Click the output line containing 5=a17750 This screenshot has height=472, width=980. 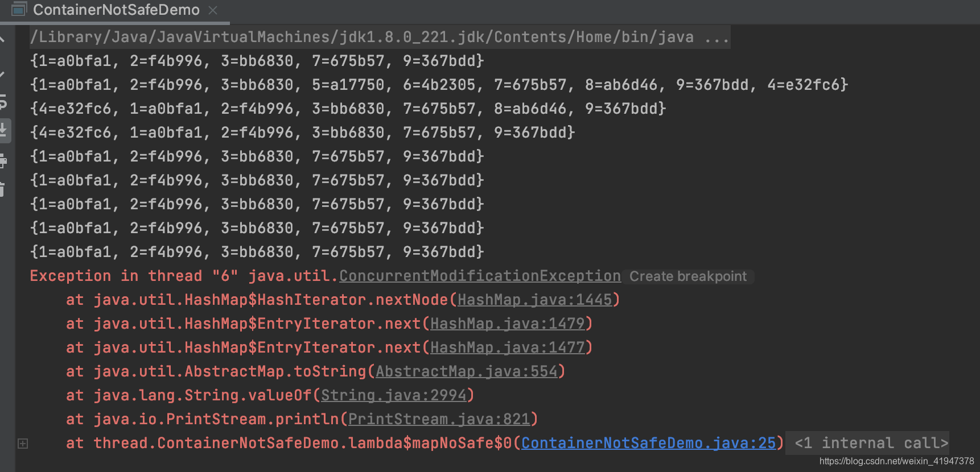[439, 85]
